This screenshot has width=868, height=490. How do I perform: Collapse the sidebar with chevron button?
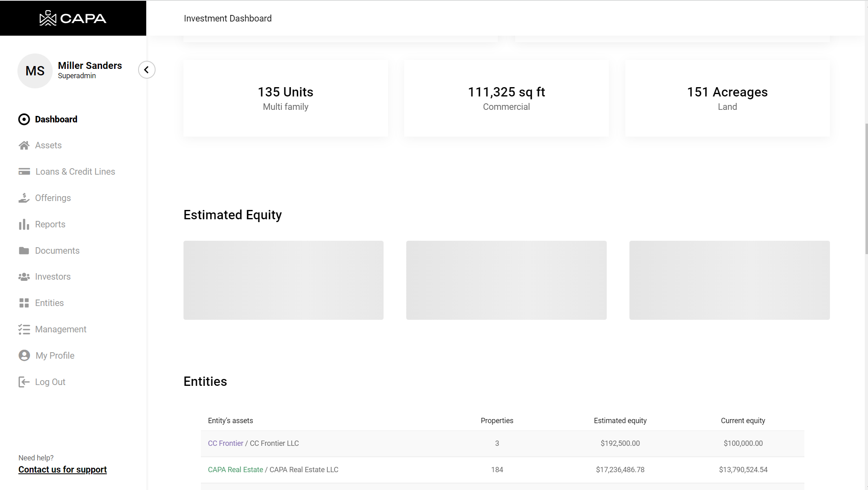[x=147, y=70]
